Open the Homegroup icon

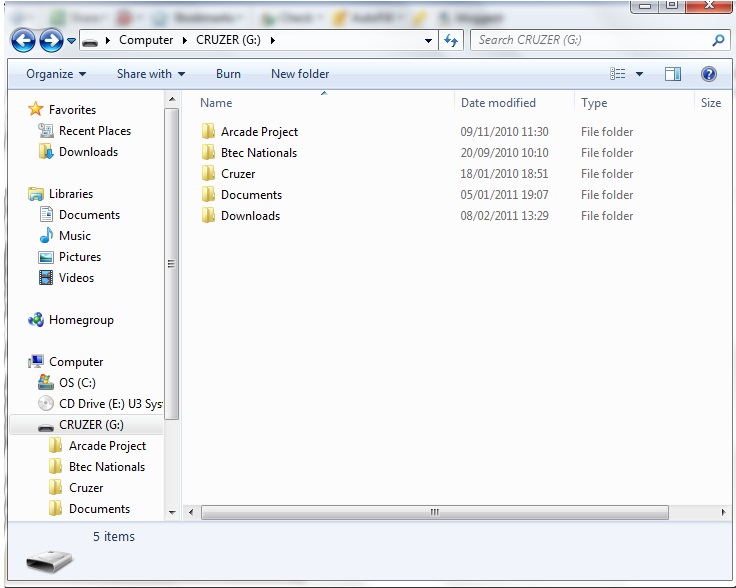36,320
